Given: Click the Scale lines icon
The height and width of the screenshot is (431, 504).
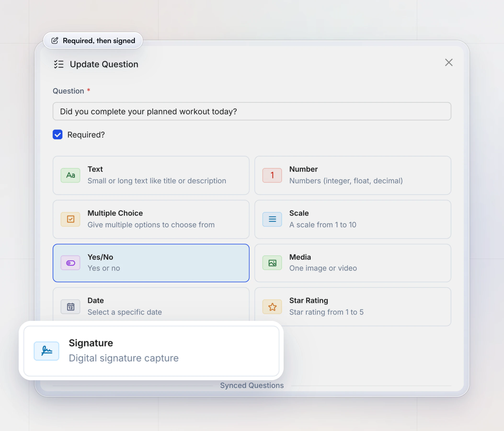Looking at the screenshot, I should (x=272, y=219).
